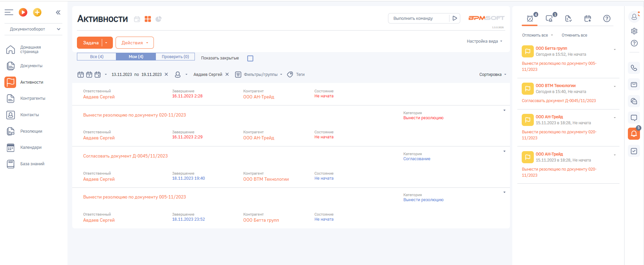Open the Фильтры/группы dropdown
The height and width of the screenshot is (265, 644).
tap(259, 75)
